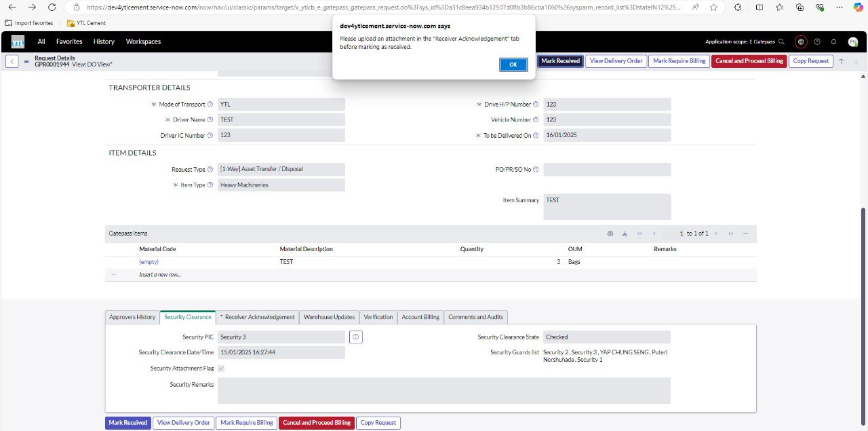Collapse the Gatepass Items list section
Image resolution: width=868 pixels, height=431 pixels.
pos(745,233)
